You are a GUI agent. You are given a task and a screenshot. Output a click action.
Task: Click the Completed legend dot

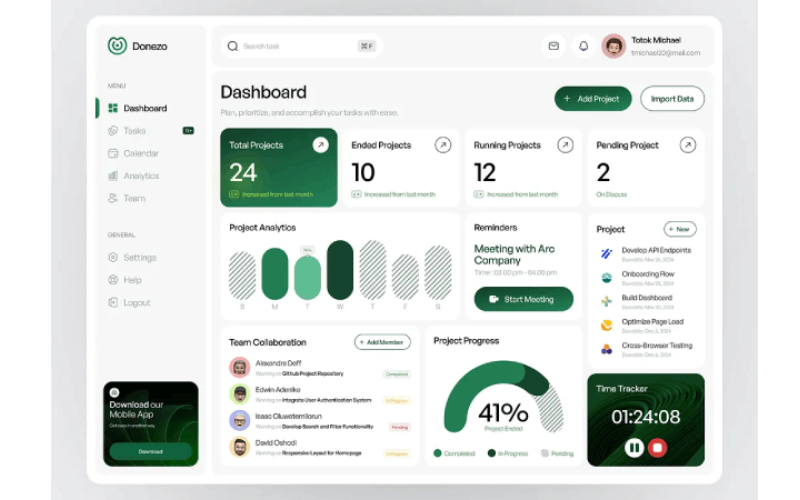click(437, 453)
